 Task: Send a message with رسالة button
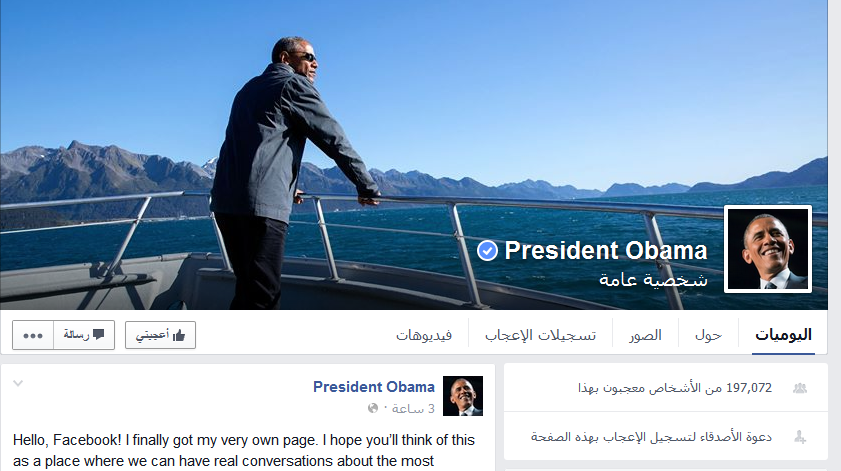click(x=84, y=335)
